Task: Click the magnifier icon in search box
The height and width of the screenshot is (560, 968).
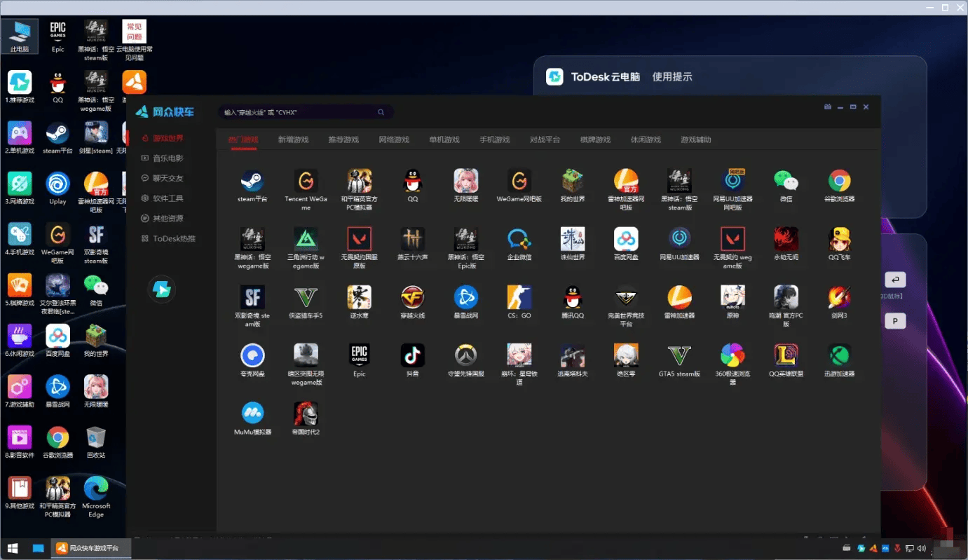Action: point(381,112)
